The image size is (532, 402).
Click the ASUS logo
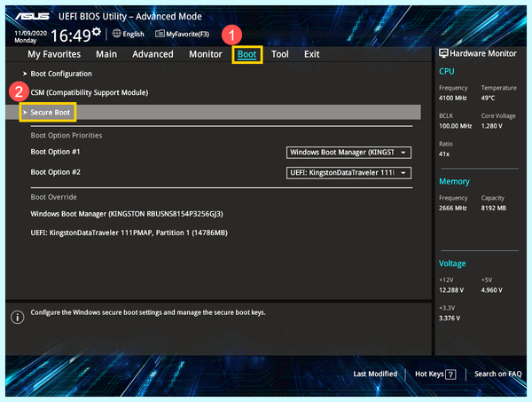[x=32, y=16]
